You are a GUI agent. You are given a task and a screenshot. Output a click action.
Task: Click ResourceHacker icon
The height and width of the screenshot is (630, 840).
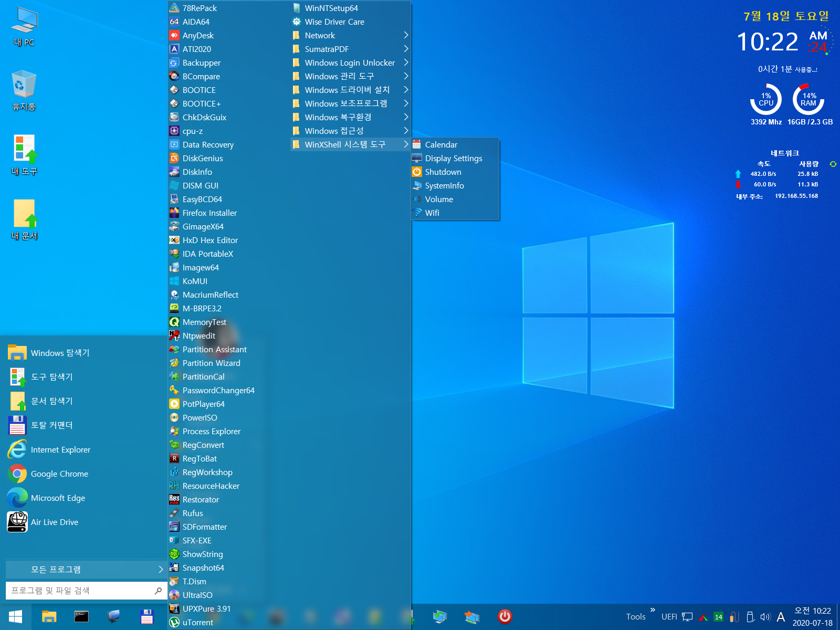(x=174, y=486)
